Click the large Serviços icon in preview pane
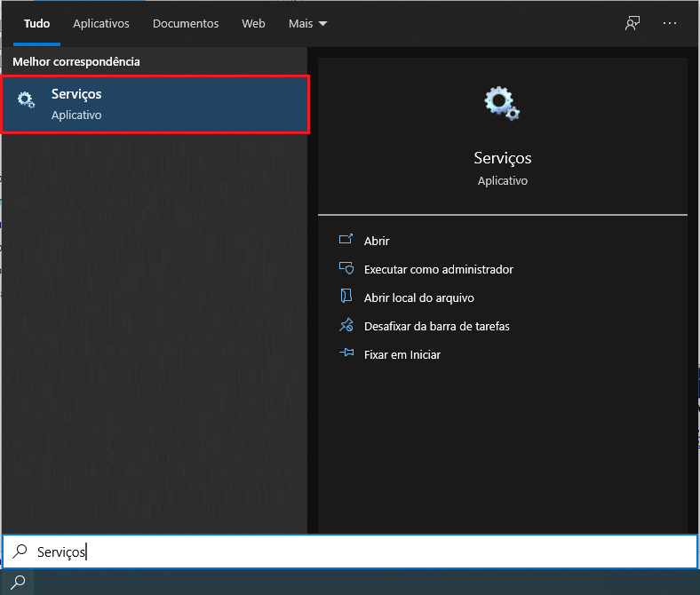 point(502,103)
